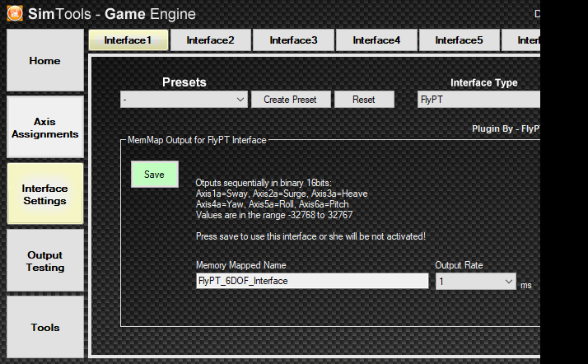Screen dimensions: 588x364
Task: Open the Interface Type combo box
Action: [478, 100]
